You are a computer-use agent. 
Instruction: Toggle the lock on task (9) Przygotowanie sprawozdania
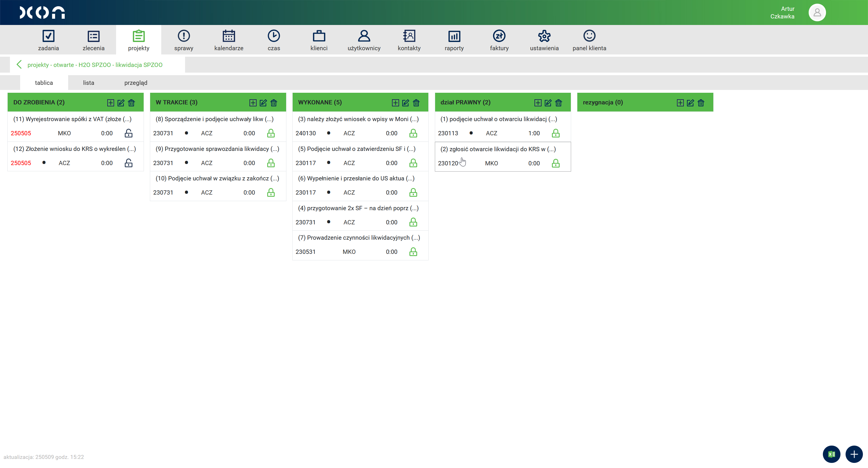coord(271,163)
